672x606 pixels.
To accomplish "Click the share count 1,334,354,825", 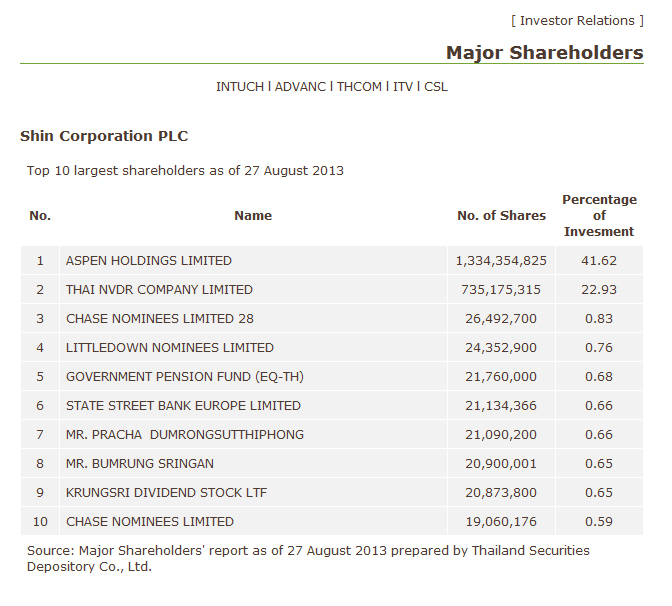I will click(x=501, y=261).
